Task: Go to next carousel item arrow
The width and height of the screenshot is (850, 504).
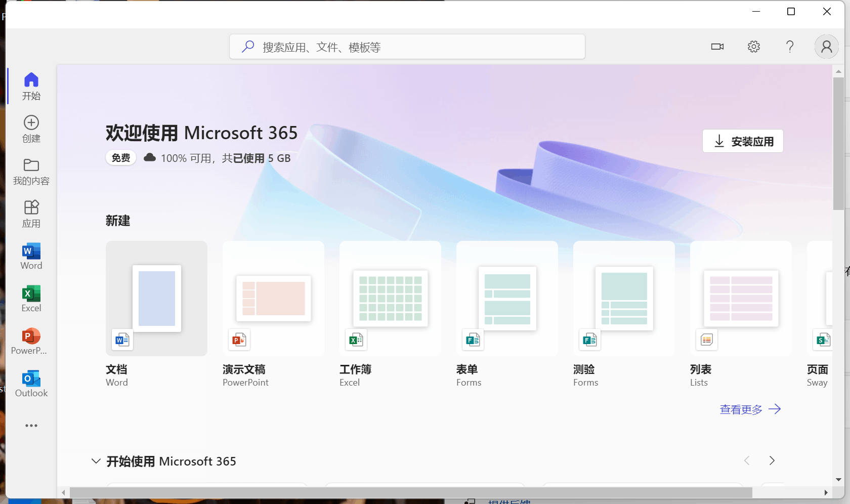Action: pyautogui.click(x=772, y=460)
